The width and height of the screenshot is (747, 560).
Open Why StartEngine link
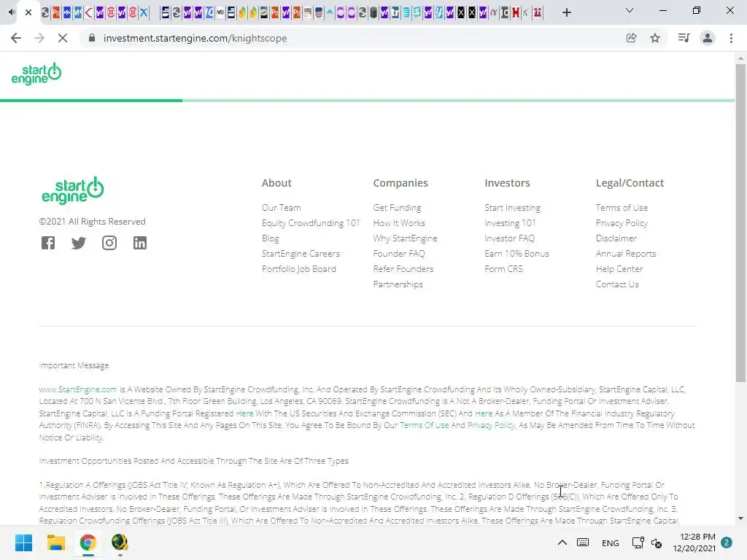(405, 238)
